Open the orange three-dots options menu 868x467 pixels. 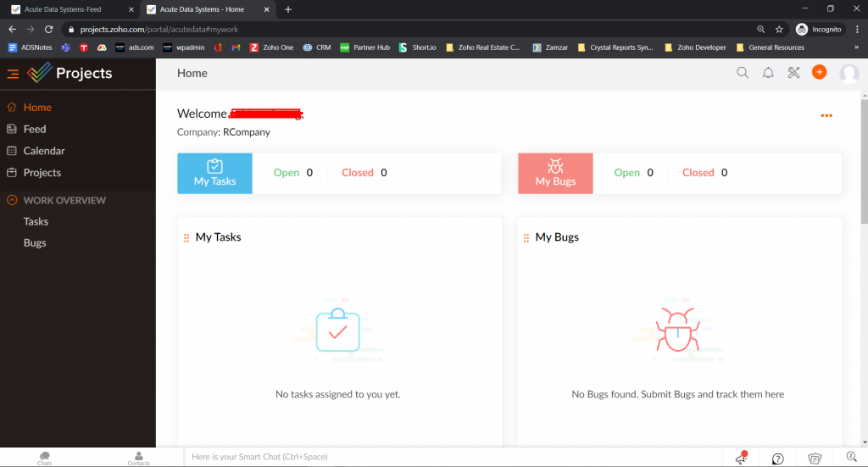[826, 115]
